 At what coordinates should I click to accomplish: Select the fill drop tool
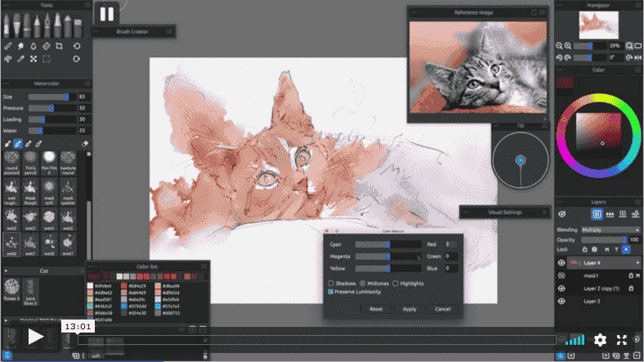click(34, 46)
